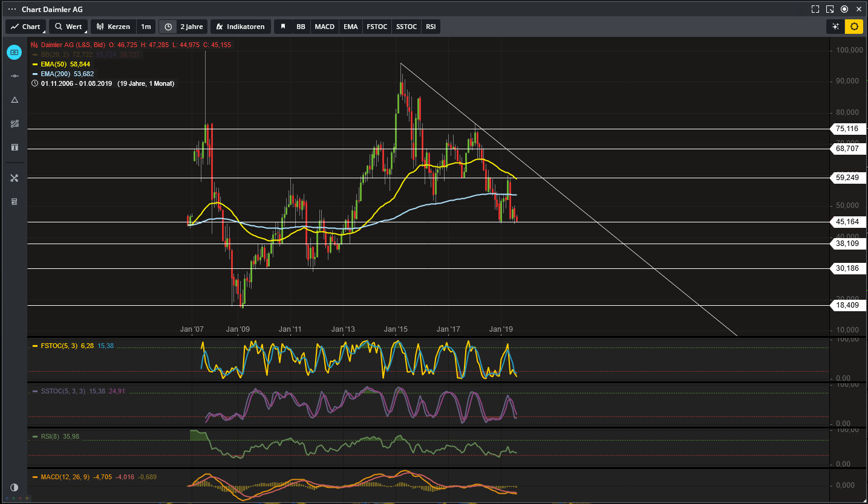
Task: Switch to sparkle dark theme mode
Action: [x=835, y=27]
